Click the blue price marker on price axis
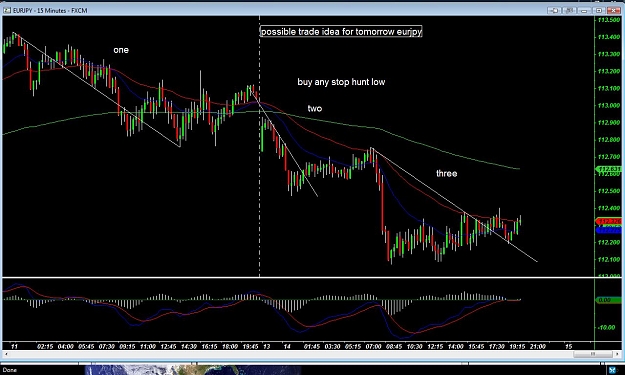The width and height of the screenshot is (625, 375). click(609, 230)
